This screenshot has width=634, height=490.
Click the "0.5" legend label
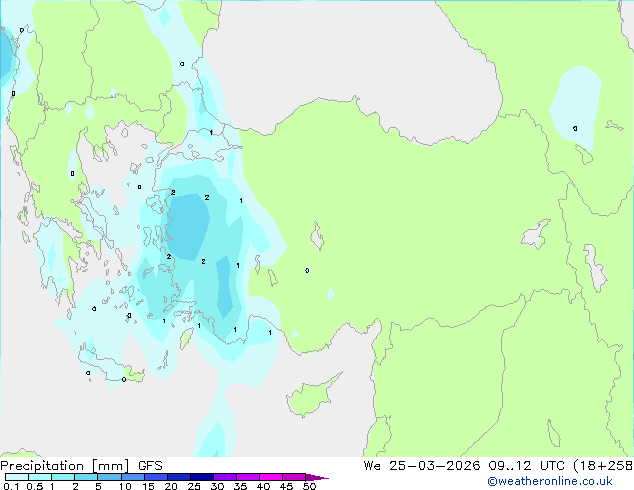(34, 486)
